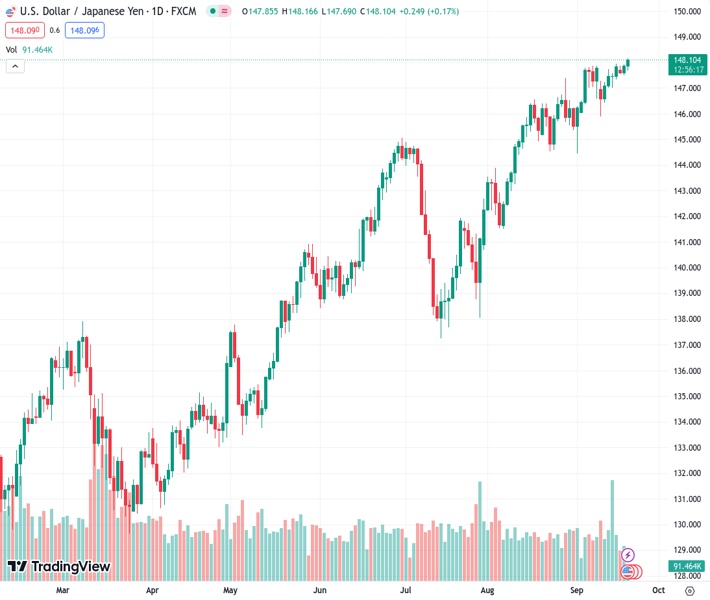Click the 150.000 price scale label

click(685, 11)
